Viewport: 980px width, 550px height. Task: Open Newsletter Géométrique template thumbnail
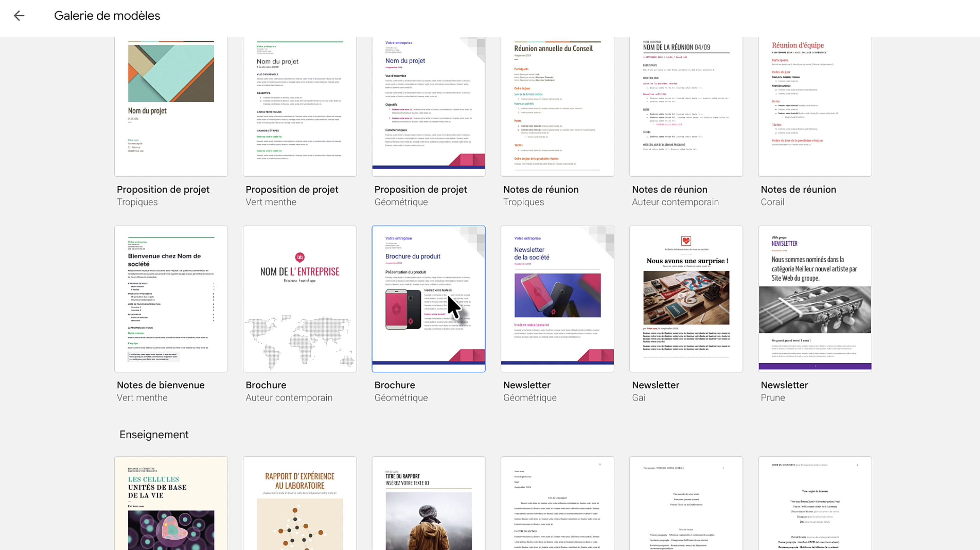(557, 299)
